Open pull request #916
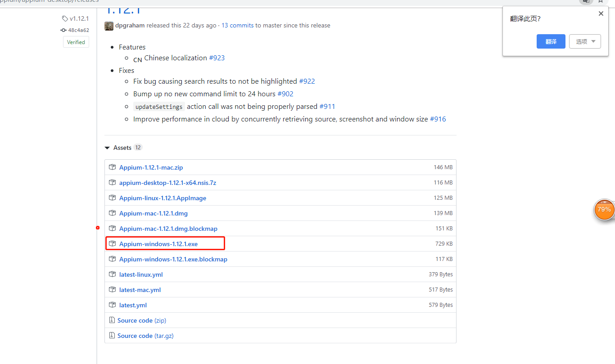This screenshot has height=364, width=615. [438, 119]
